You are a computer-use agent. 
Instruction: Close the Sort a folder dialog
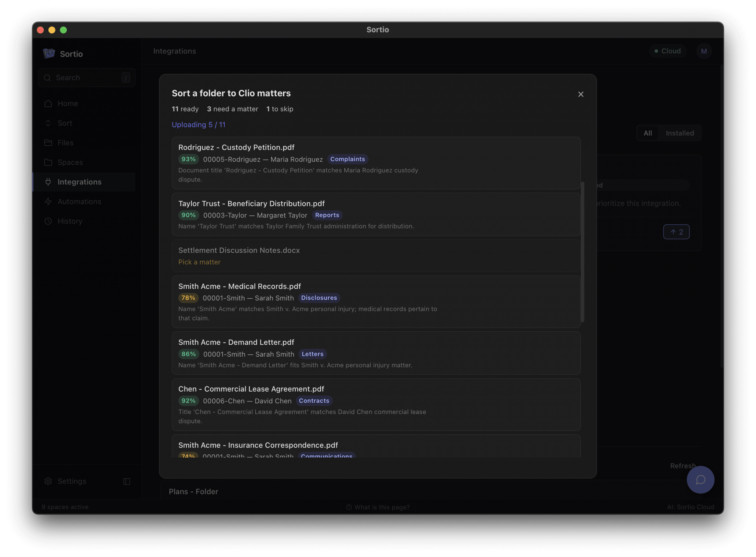581,94
